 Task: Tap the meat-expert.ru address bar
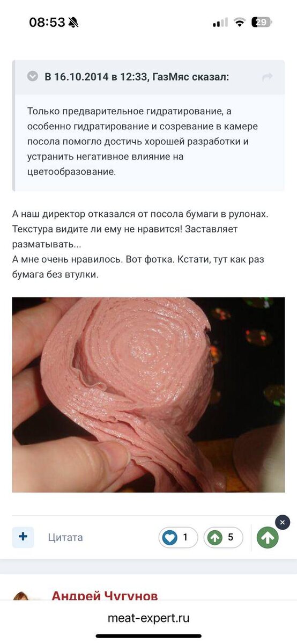[148, 618]
